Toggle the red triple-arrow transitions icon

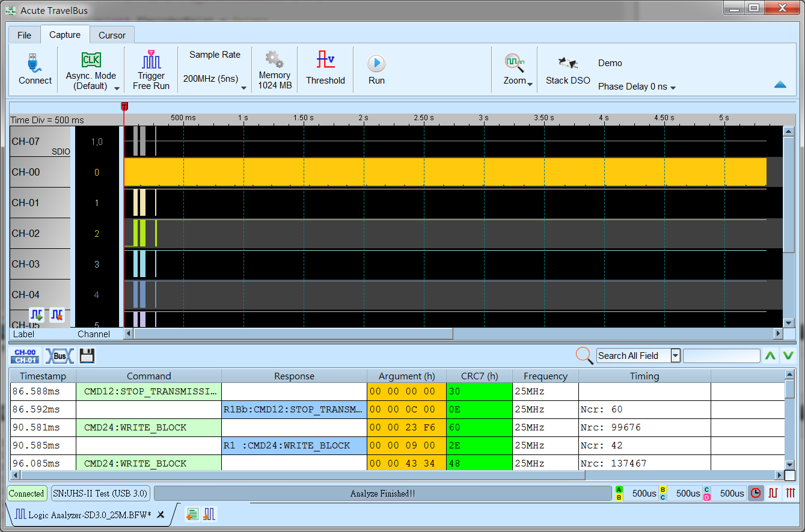tap(791, 494)
